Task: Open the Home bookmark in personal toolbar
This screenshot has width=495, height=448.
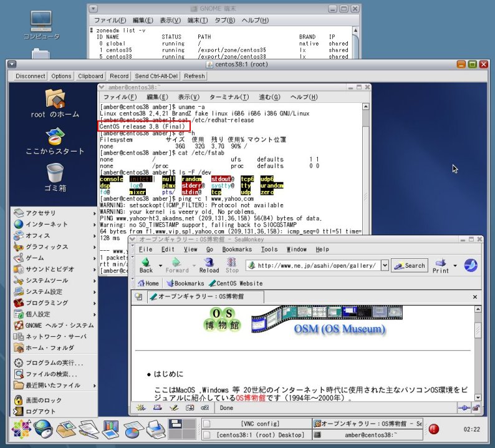Action: tap(148, 283)
